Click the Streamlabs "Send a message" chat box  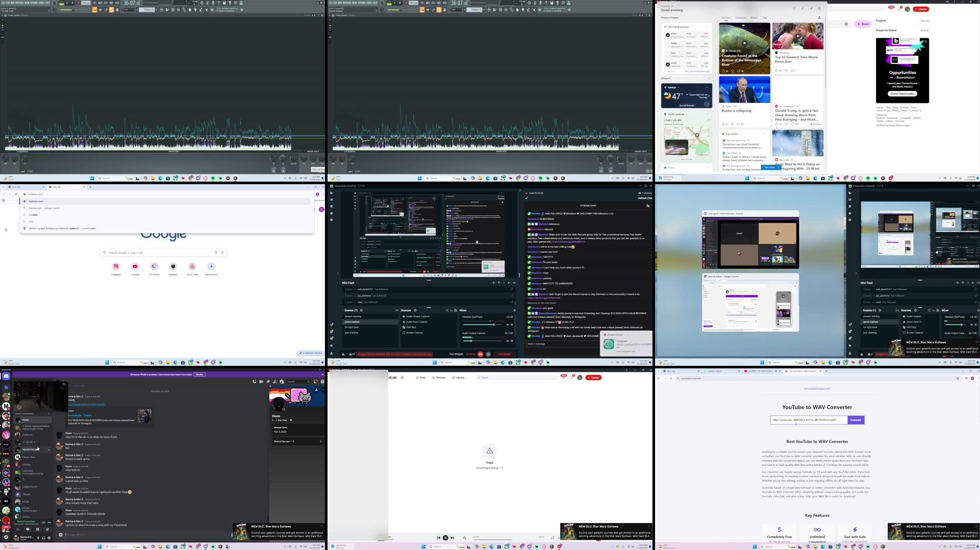point(563,344)
